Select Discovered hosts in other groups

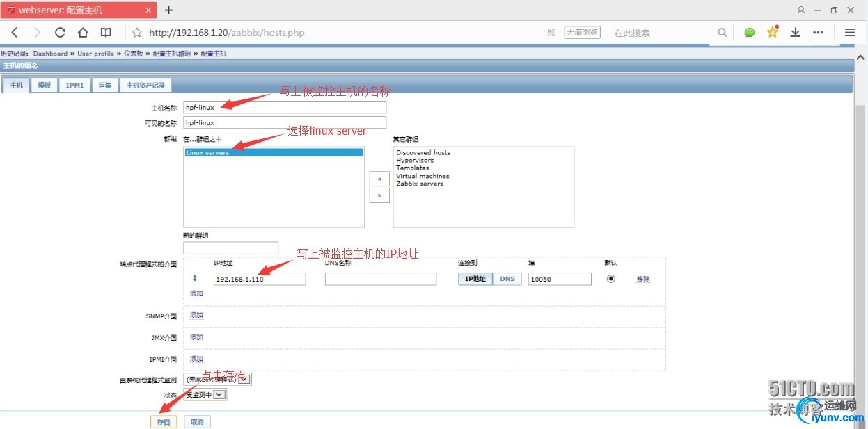(x=423, y=152)
